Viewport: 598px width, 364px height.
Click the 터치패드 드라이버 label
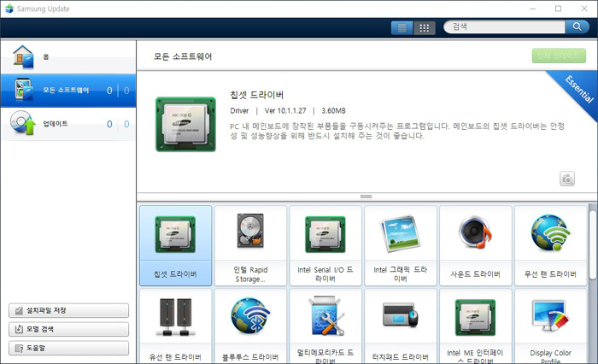point(401,357)
